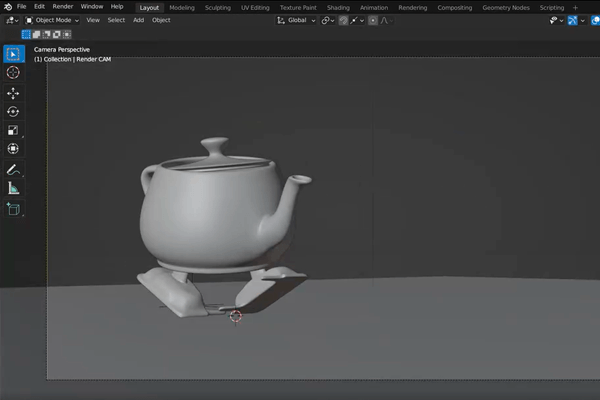Click the 3D cursor in viewport
Screen dimensions: 600x400
click(x=235, y=316)
